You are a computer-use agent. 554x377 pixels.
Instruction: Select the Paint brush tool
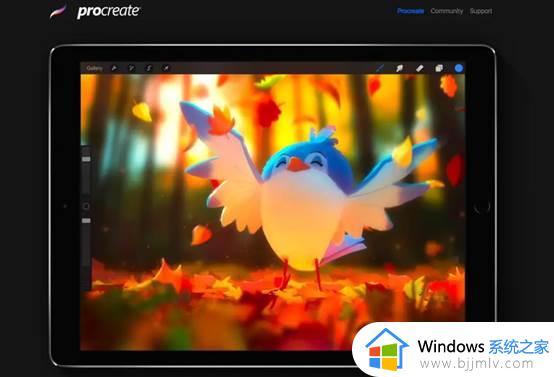tap(380, 68)
